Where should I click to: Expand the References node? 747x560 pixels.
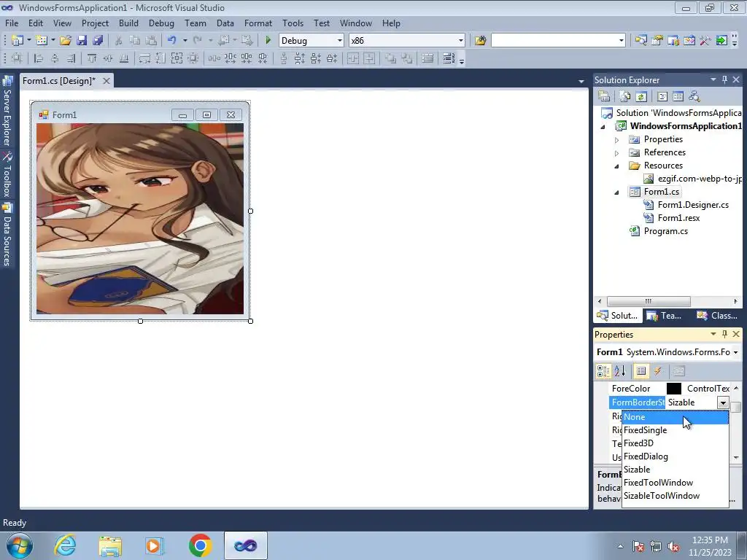617,153
